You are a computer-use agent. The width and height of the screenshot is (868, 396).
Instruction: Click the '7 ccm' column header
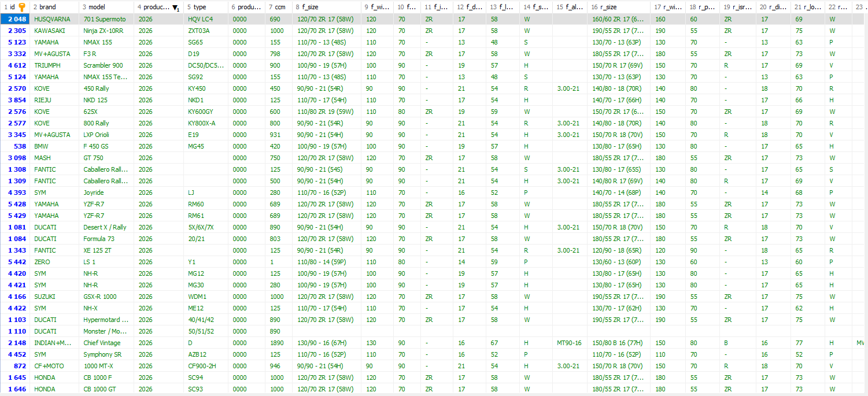tap(279, 7)
